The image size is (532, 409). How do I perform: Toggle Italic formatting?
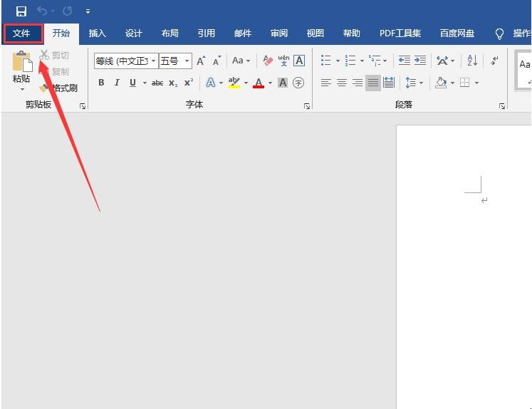[117, 83]
